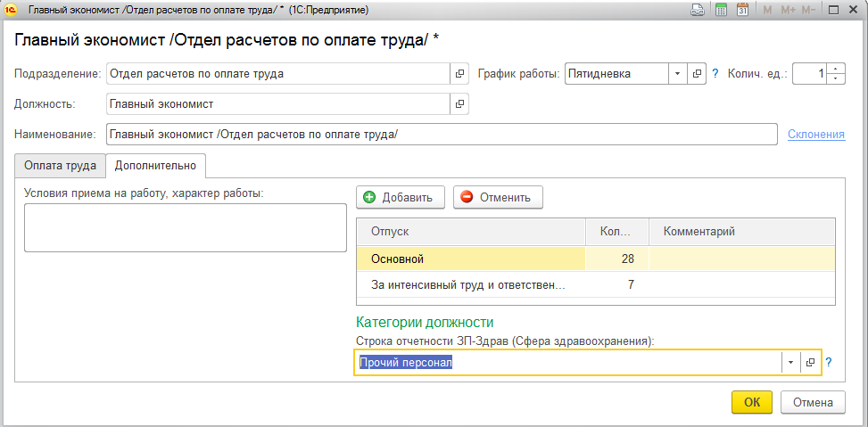This screenshot has height=427, width=868.
Task: Click the Добавить button
Action: coord(401,197)
